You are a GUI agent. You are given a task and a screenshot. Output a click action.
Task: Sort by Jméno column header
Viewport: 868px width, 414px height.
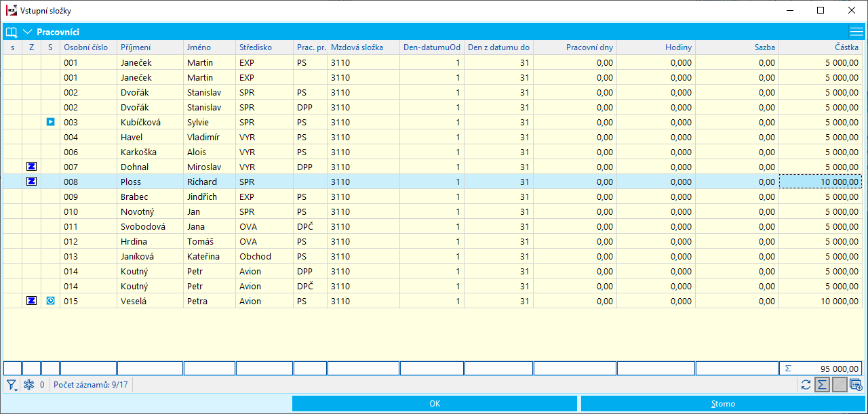click(x=210, y=47)
